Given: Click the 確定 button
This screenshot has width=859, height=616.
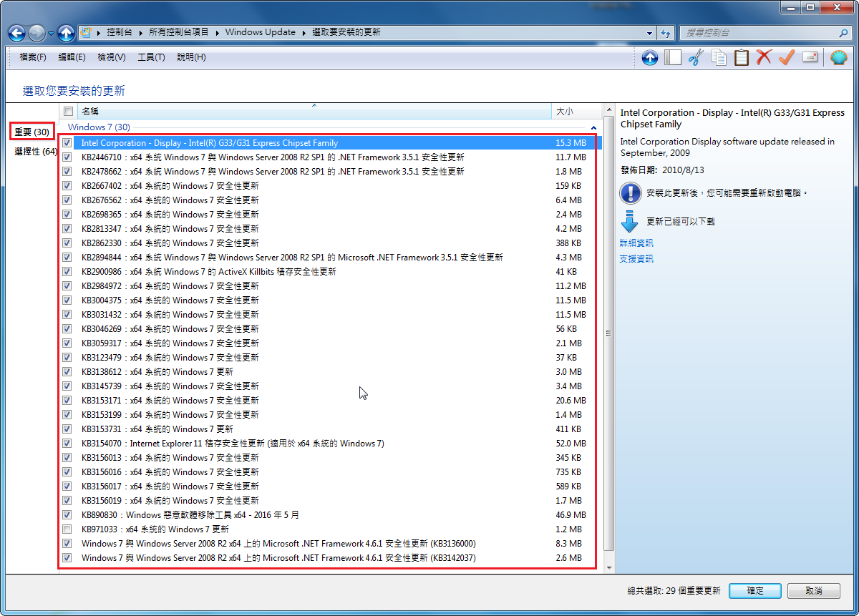Looking at the screenshot, I should 755,591.
